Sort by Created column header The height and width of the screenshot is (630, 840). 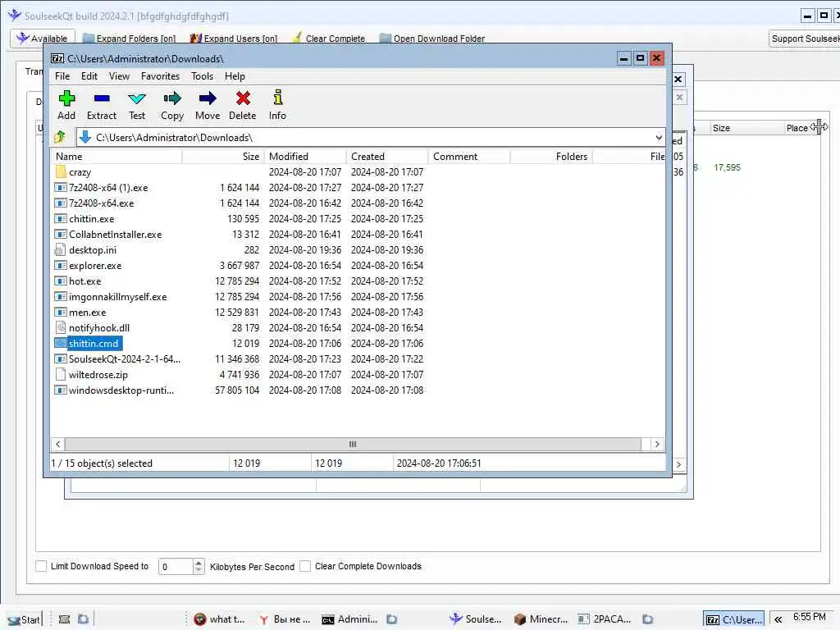(387, 157)
